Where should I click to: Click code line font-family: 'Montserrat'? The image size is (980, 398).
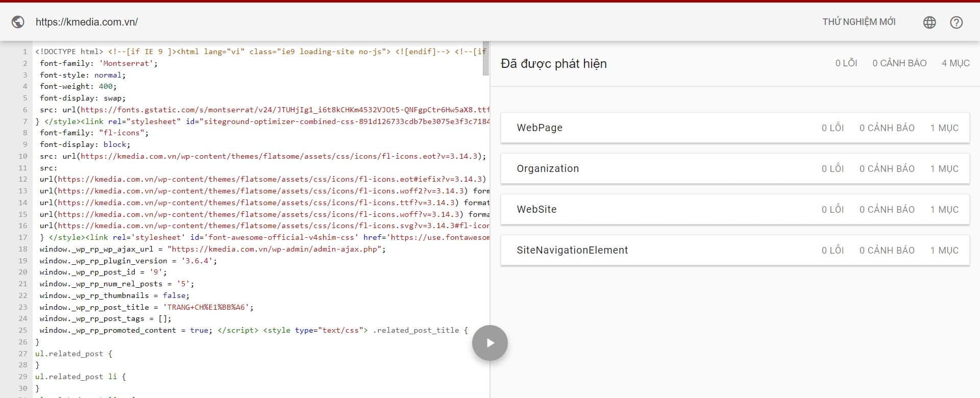coord(99,63)
